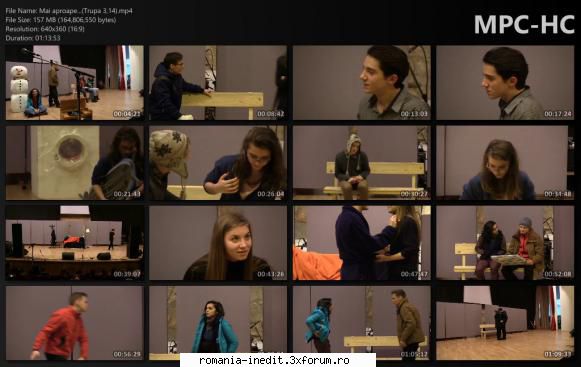The height and width of the screenshot is (367, 581).
Task: Select the snowman stage thumbnail at 00:04:21
Action: coord(74,83)
